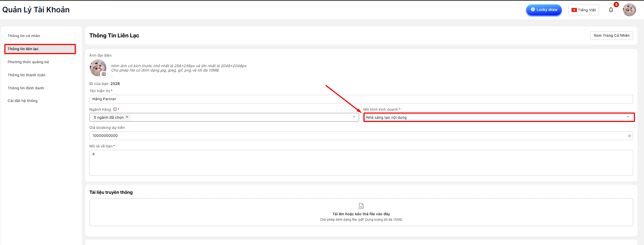The width and height of the screenshot is (644, 245).
Task: Click the red notification badge showing 5
Action: pyautogui.click(x=616, y=5)
